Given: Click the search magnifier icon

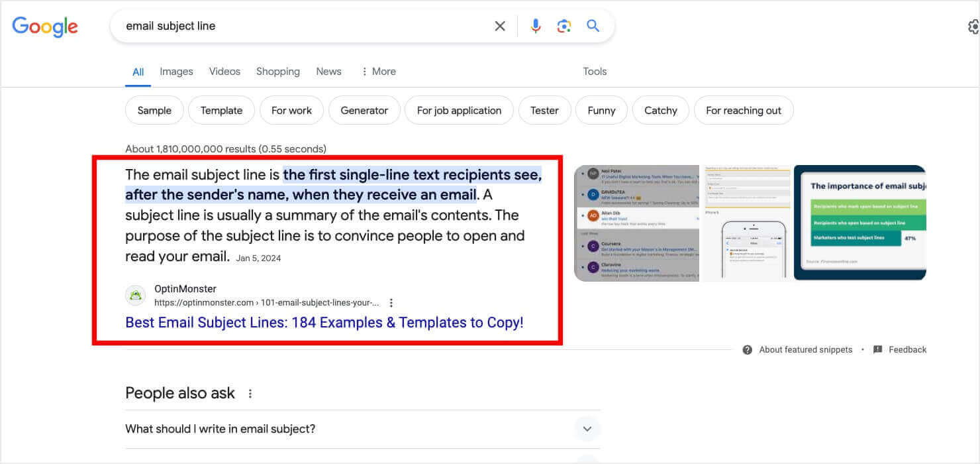Looking at the screenshot, I should 593,26.
